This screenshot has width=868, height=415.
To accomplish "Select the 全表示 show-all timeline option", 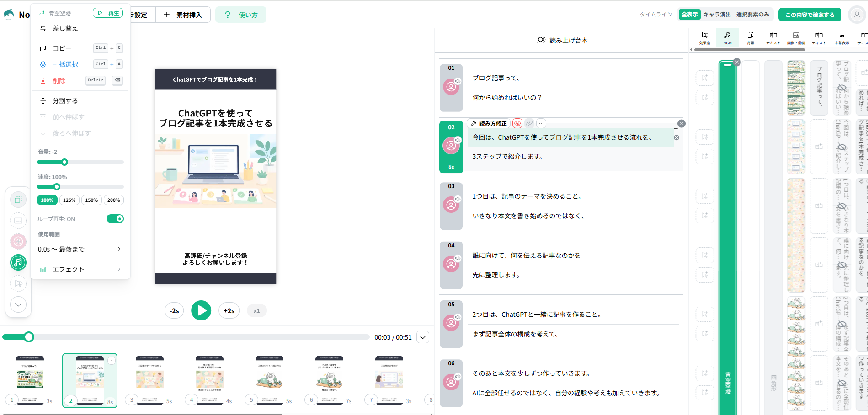I will coord(690,15).
